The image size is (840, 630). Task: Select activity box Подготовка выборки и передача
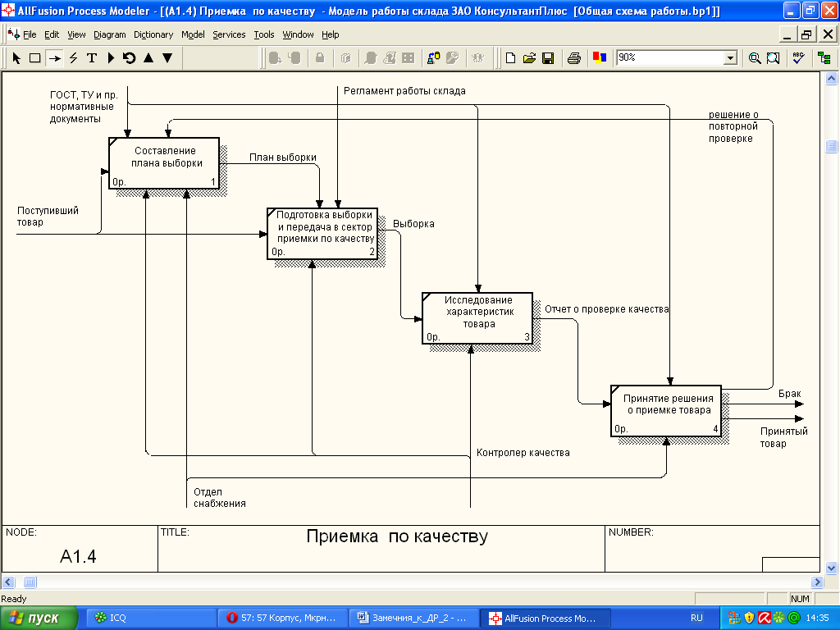(322, 234)
